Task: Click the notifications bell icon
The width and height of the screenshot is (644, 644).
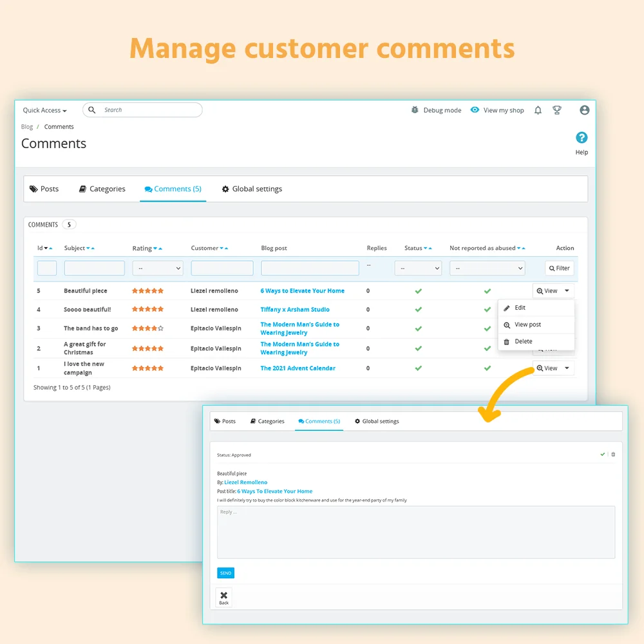Action: (x=538, y=110)
